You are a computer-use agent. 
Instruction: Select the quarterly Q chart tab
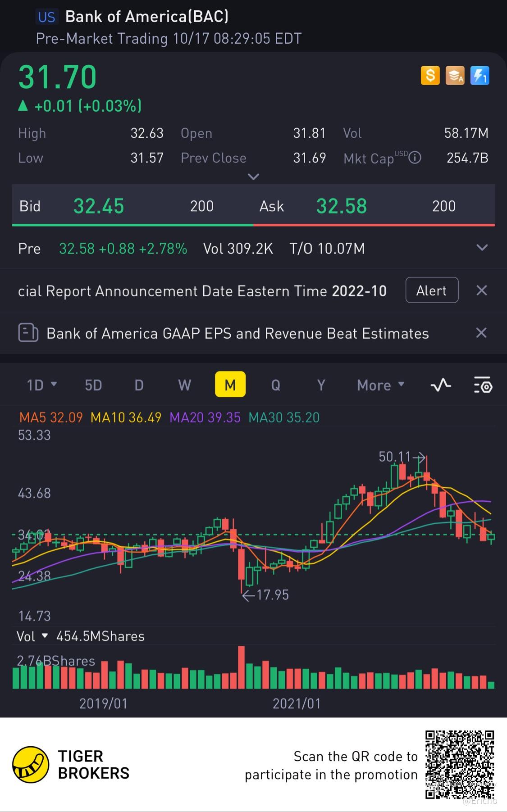point(275,385)
